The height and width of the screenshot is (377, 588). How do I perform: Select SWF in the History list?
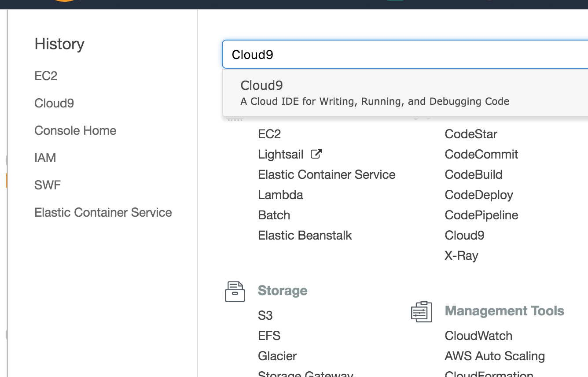coord(47,185)
